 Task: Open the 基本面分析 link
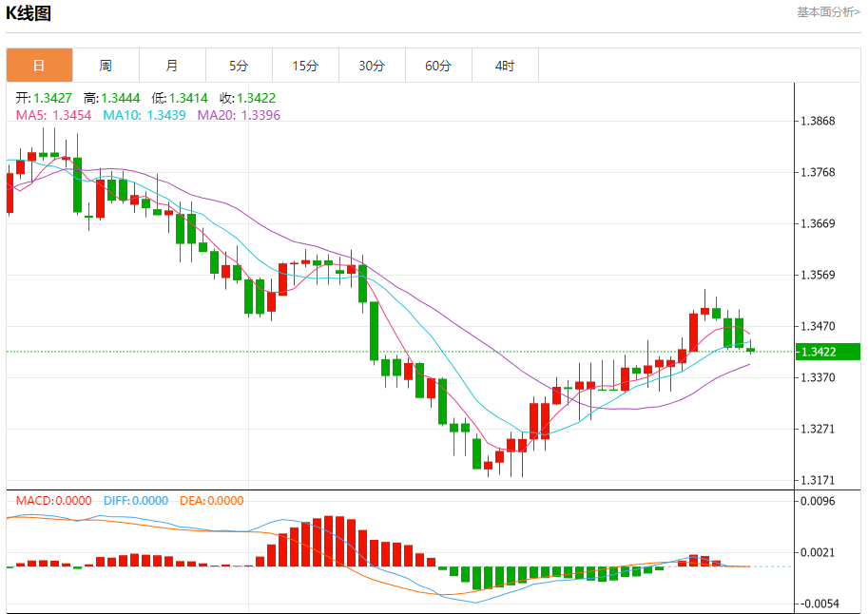click(x=827, y=12)
